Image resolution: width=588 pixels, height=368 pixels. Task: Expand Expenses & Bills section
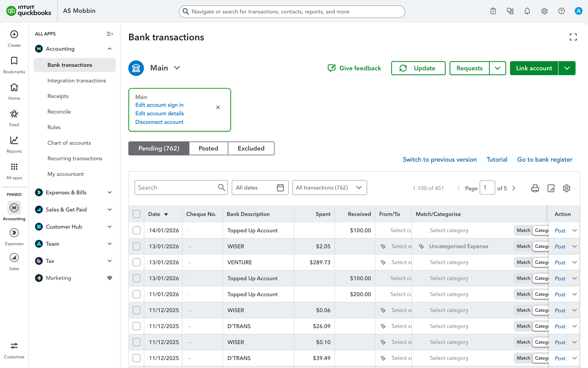[110, 192]
